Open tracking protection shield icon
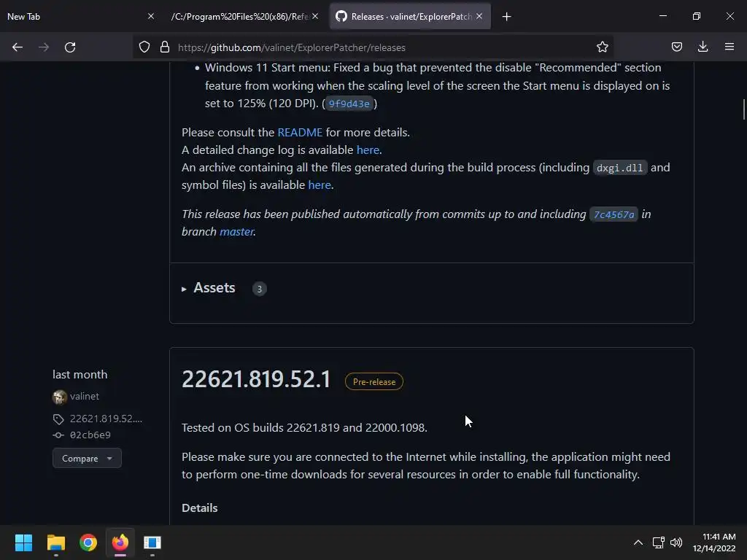The width and height of the screenshot is (747, 560). [144, 47]
